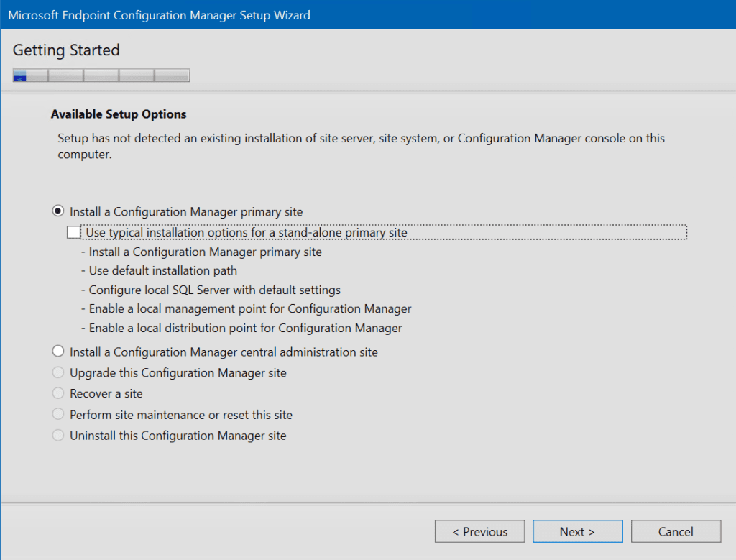Screen dimensions: 736x560
Task: Continue with the Next button
Action: [x=578, y=531]
